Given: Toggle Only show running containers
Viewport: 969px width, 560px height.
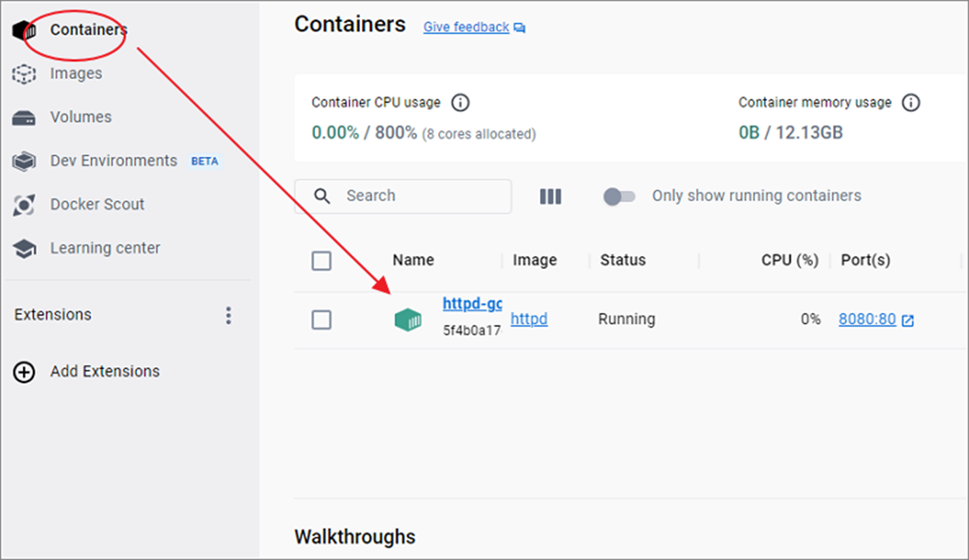Looking at the screenshot, I should 619,196.
